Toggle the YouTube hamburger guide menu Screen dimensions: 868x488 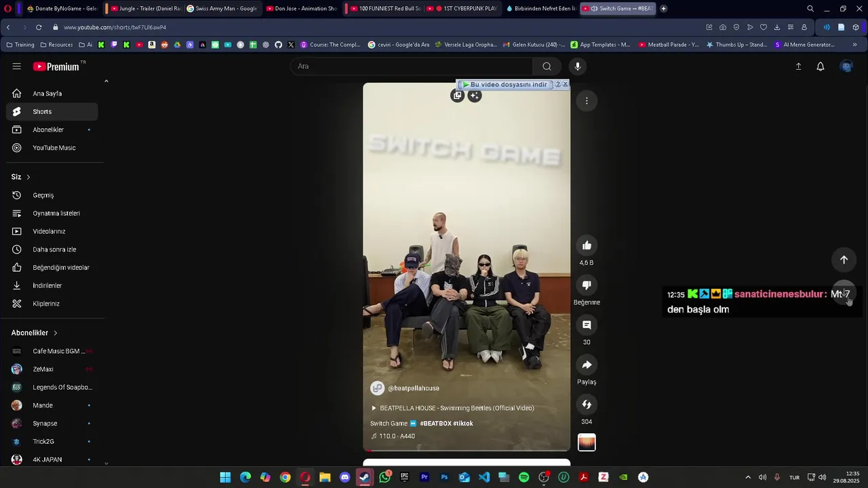click(17, 66)
